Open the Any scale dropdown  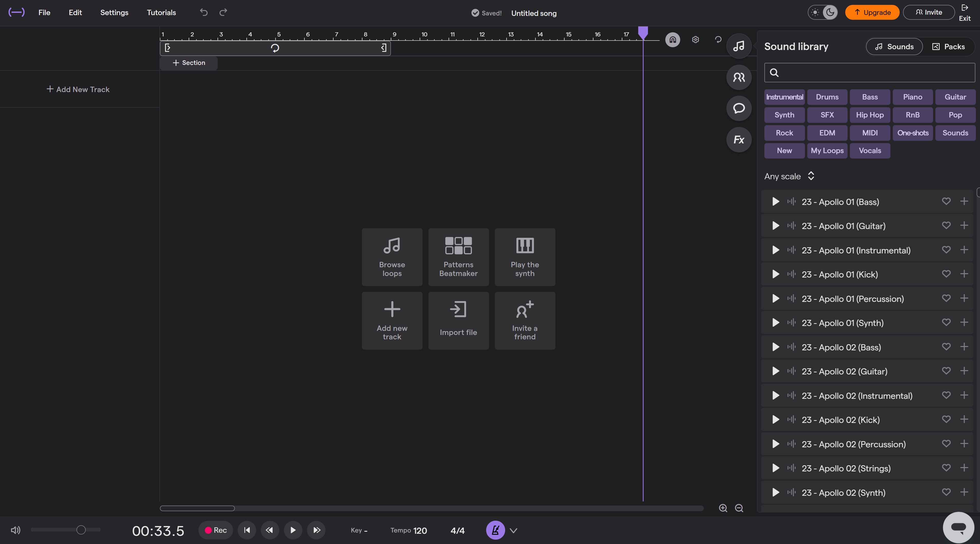pos(789,176)
